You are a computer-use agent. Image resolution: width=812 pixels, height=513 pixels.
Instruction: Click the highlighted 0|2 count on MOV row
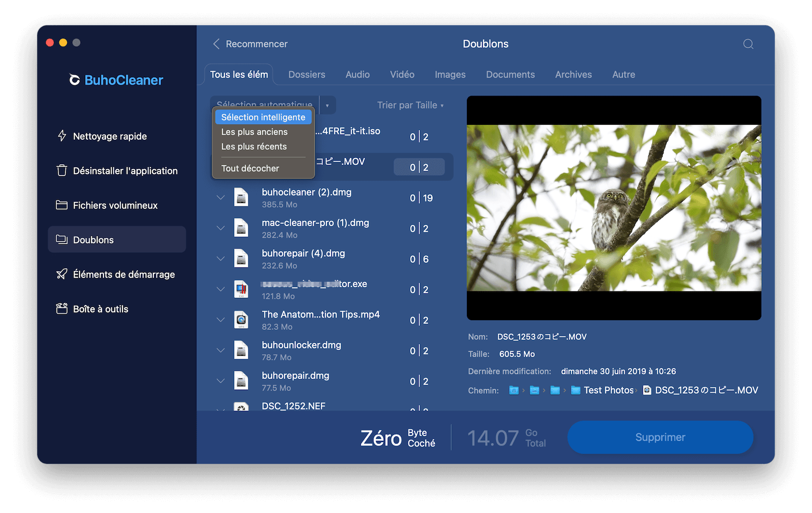tap(419, 167)
